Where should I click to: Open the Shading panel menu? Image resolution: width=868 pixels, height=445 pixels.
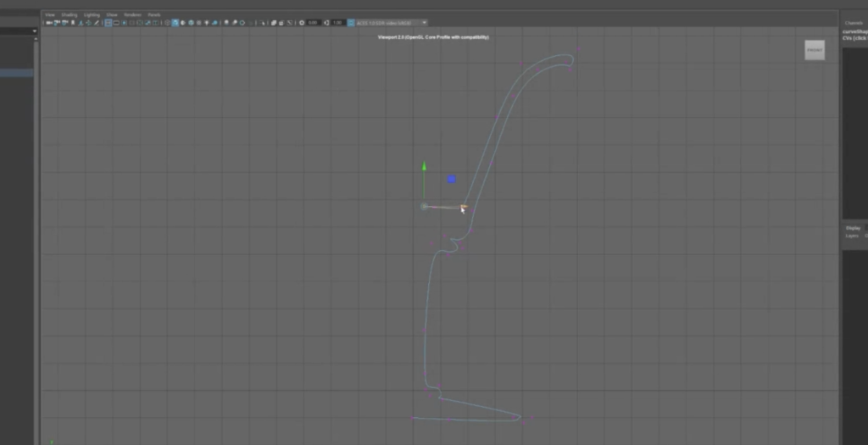click(70, 15)
